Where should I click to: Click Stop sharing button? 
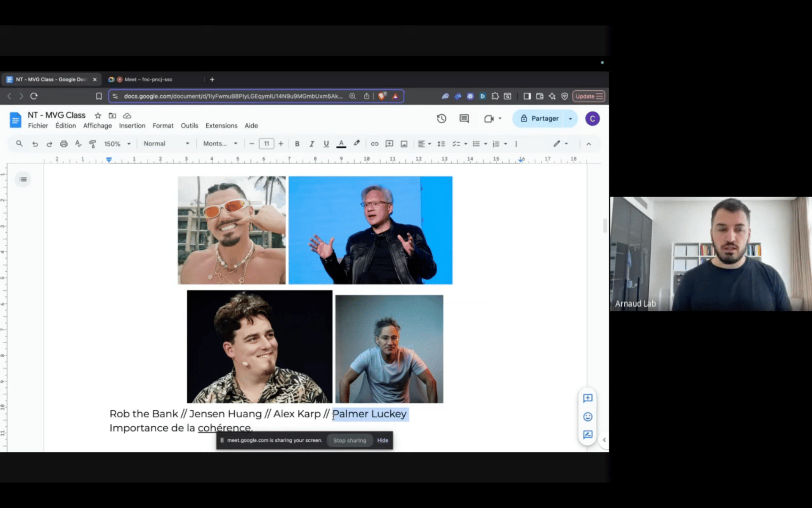(x=349, y=440)
